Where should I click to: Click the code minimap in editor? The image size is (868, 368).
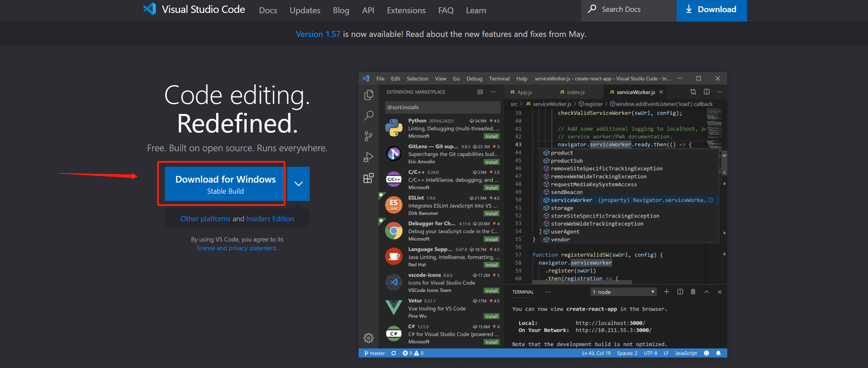pyautogui.click(x=714, y=128)
